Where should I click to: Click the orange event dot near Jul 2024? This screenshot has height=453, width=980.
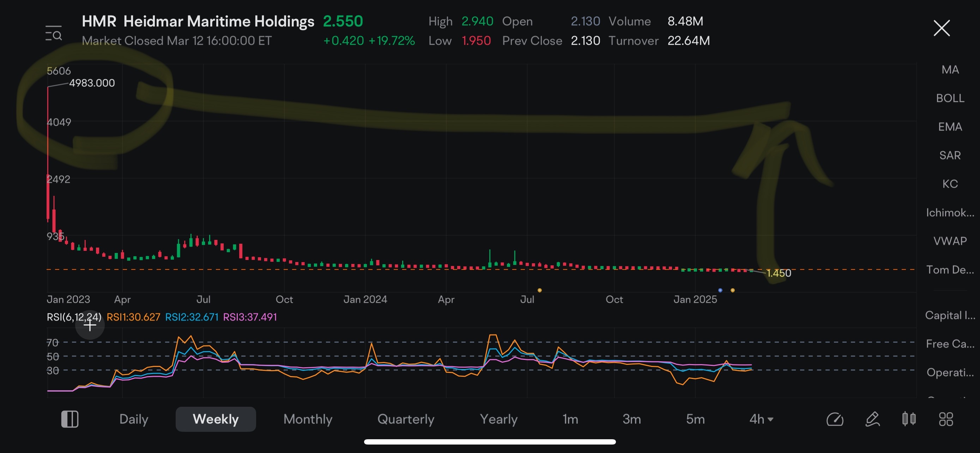click(x=539, y=290)
